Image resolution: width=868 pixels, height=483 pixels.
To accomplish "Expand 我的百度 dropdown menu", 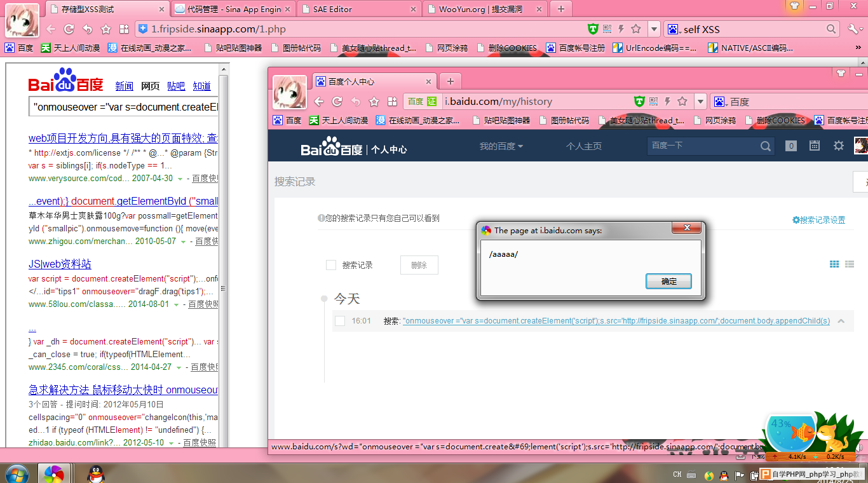I will click(x=501, y=146).
